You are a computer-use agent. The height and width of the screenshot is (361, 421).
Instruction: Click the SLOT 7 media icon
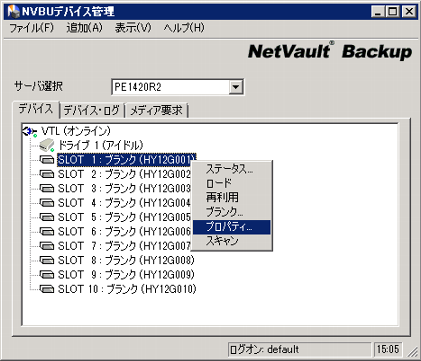tap(47, 246)
